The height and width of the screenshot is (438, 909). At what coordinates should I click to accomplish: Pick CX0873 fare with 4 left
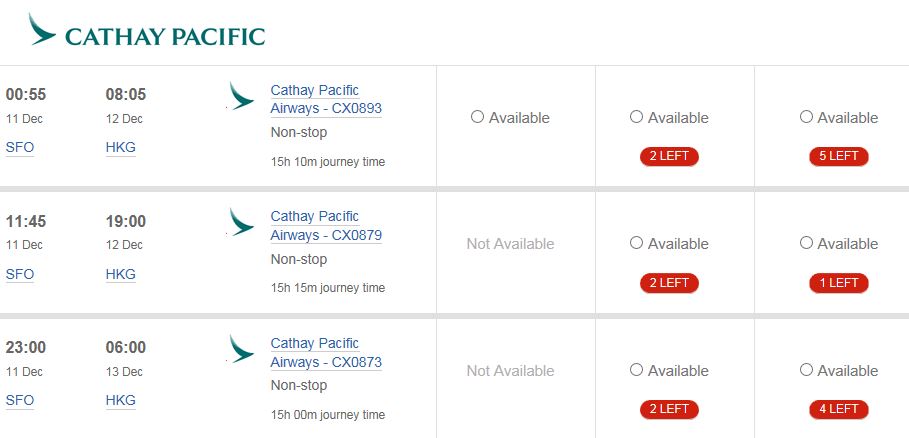click(807, 370)
